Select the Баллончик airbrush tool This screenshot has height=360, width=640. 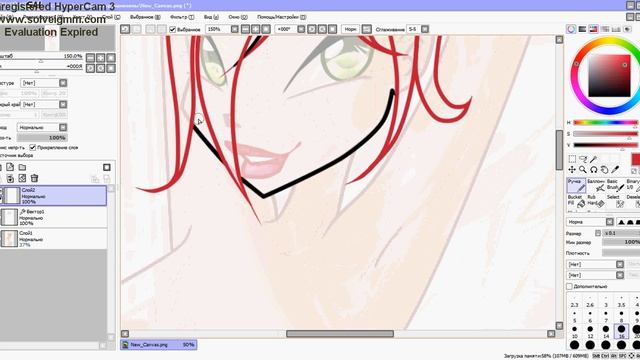click(x=596, y=185)
